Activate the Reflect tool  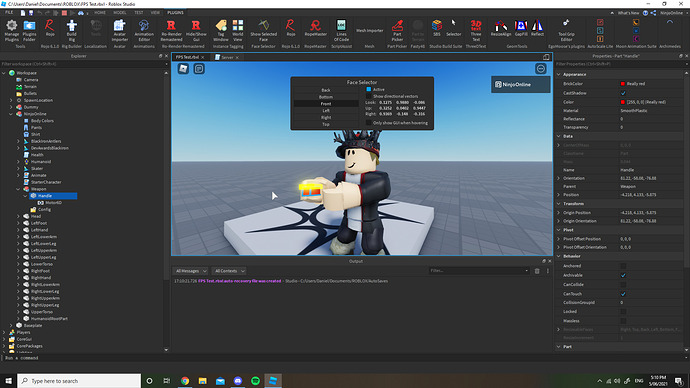coord(537,28)
